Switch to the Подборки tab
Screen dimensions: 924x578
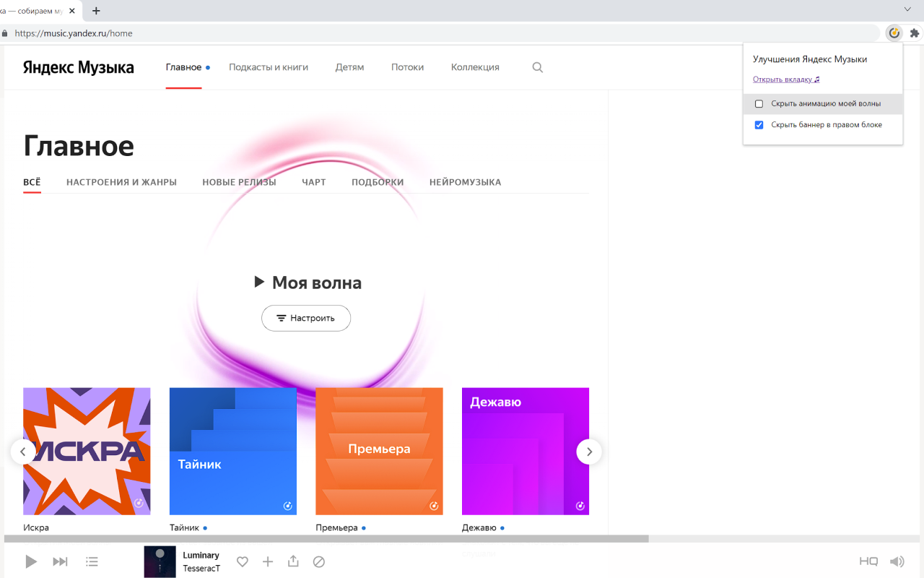coord(378,182)
